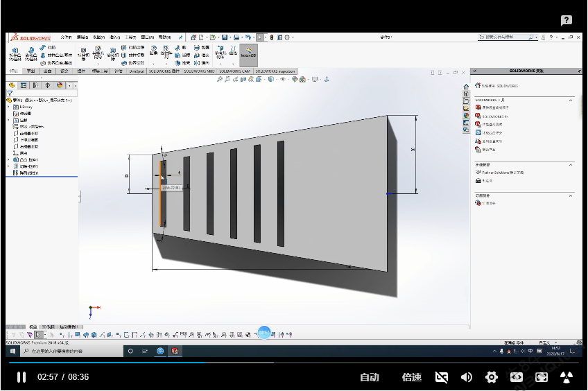588x391 pixels.
Task: Switch to SOLIDWORKS CAM tab
Action: tap(235, 71)
